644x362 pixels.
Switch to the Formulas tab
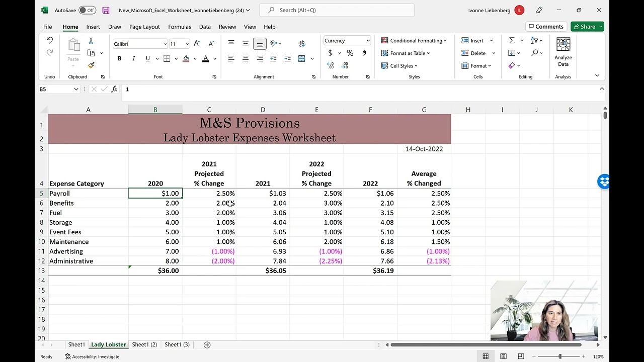180,27
